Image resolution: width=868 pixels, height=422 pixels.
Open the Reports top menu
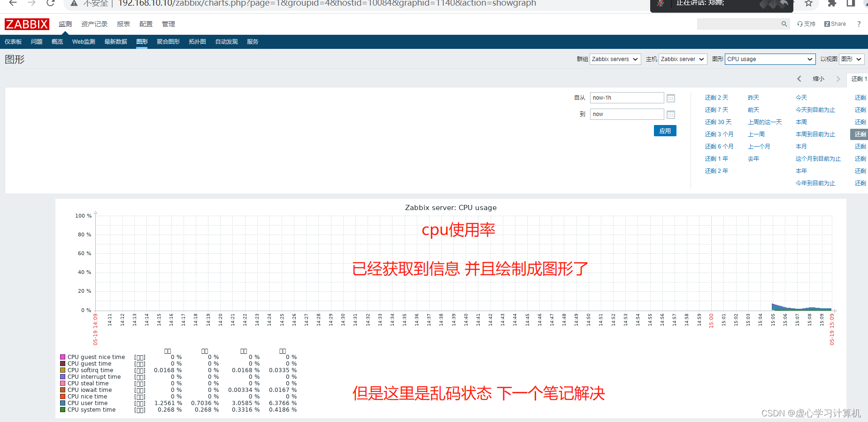(x=123, y=24)
